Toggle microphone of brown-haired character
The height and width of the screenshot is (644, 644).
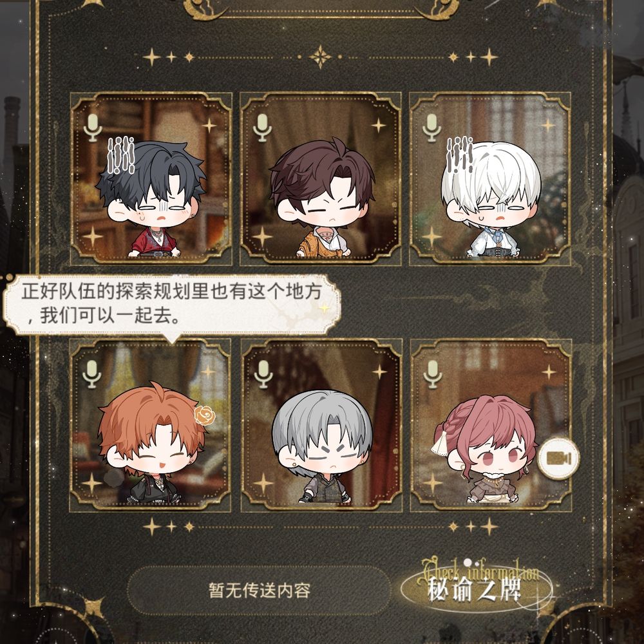pos(263,128)
